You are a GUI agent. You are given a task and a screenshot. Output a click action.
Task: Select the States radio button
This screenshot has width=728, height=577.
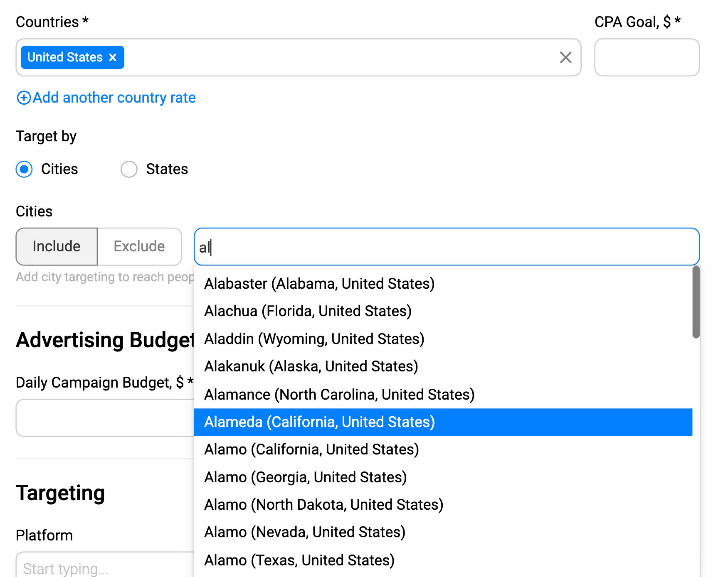click(x=129, y=169)
